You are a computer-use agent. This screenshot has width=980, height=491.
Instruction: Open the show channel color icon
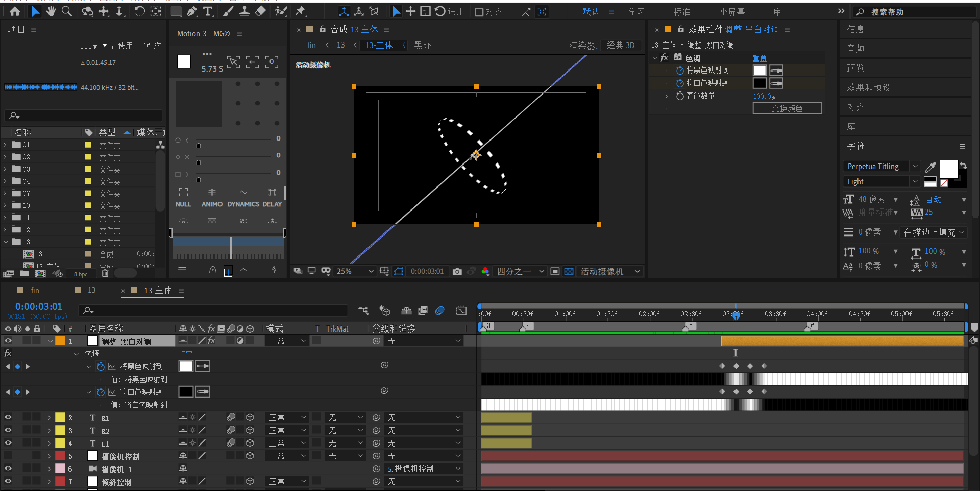point(485,272)
